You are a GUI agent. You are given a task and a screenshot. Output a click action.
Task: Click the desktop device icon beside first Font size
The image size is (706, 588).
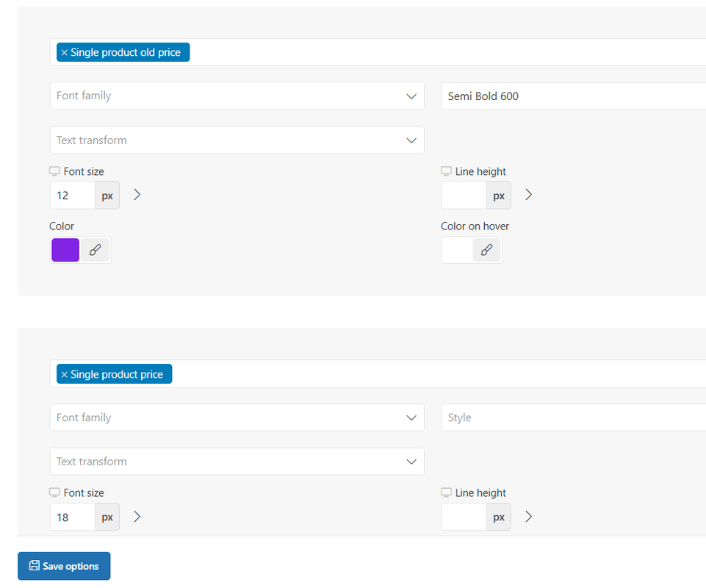pyautogui.click(x=54, y=171)
